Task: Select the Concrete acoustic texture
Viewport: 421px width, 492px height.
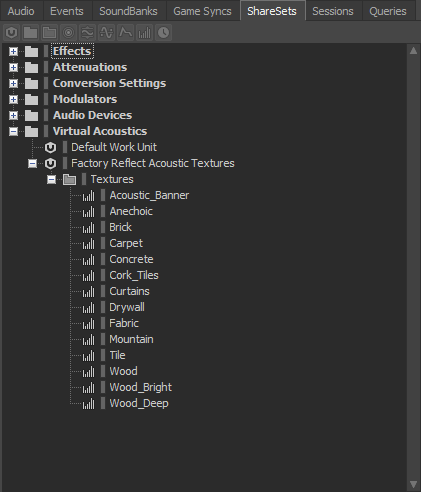Action: coord(131,259)
